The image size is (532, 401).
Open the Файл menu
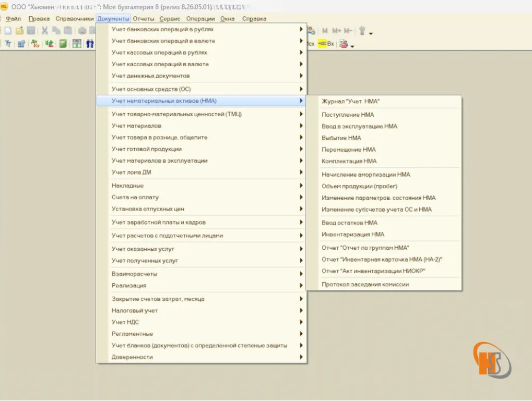click(13, 19)
